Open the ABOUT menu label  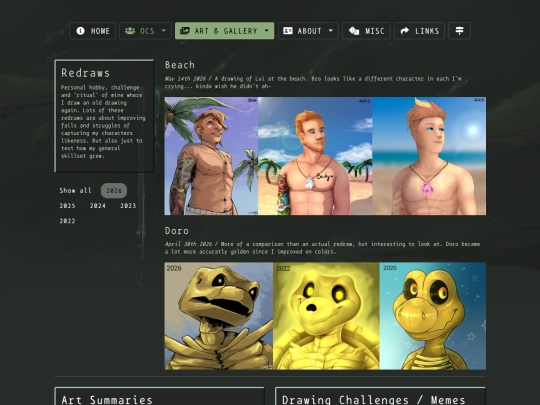pos(309,31)
